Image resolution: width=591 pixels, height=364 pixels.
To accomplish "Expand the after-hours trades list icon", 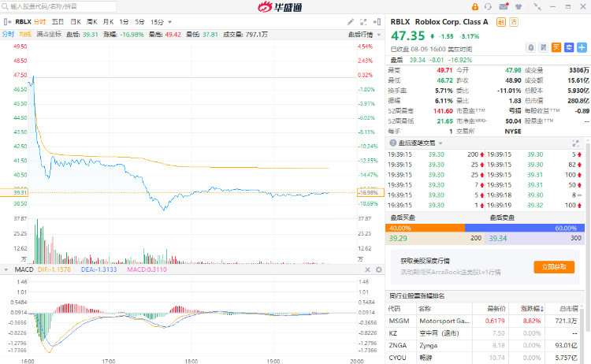I will 575,143.
